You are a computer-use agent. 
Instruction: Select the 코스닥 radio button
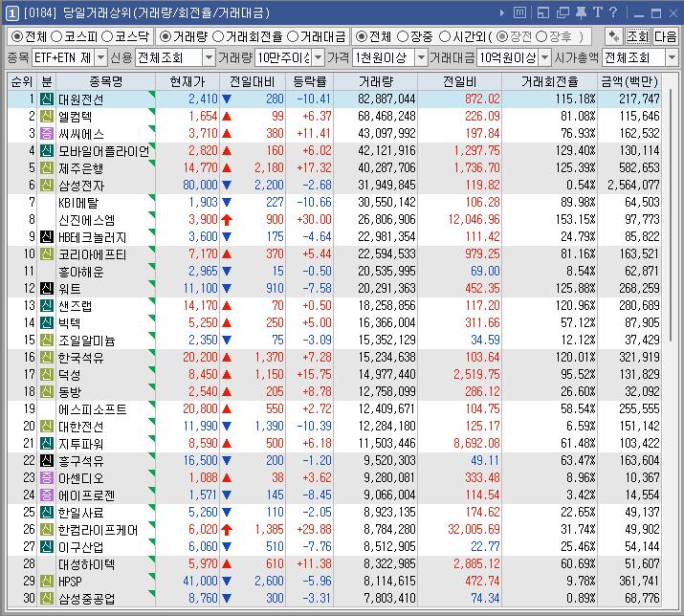click(x=107, y=36)
